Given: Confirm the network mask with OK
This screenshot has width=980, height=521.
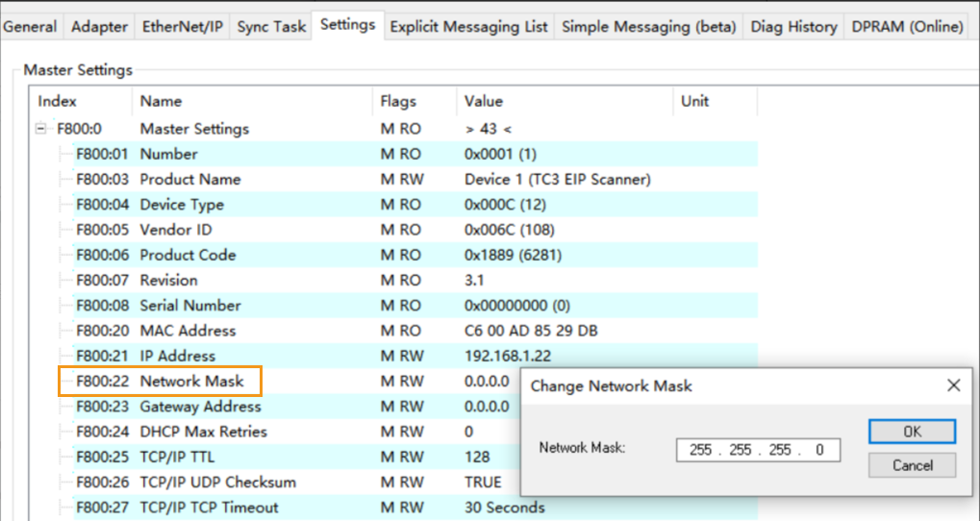Looking at the screenshot, I should [911, 432].
